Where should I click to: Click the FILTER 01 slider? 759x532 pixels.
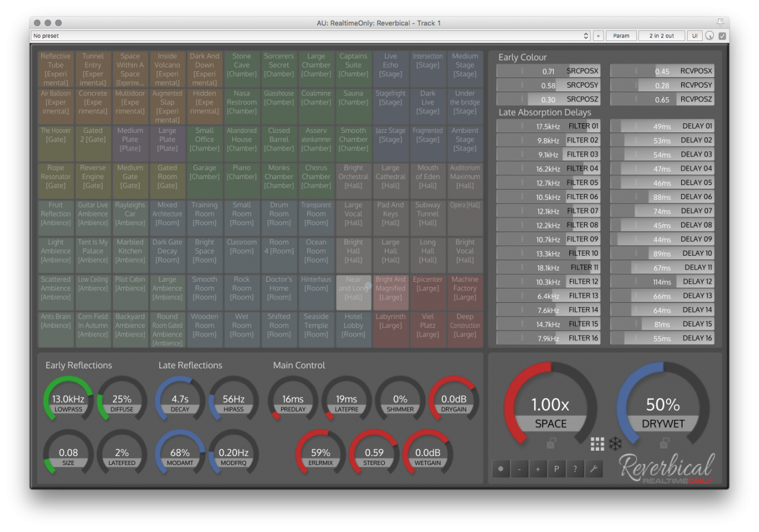(548, 126)
